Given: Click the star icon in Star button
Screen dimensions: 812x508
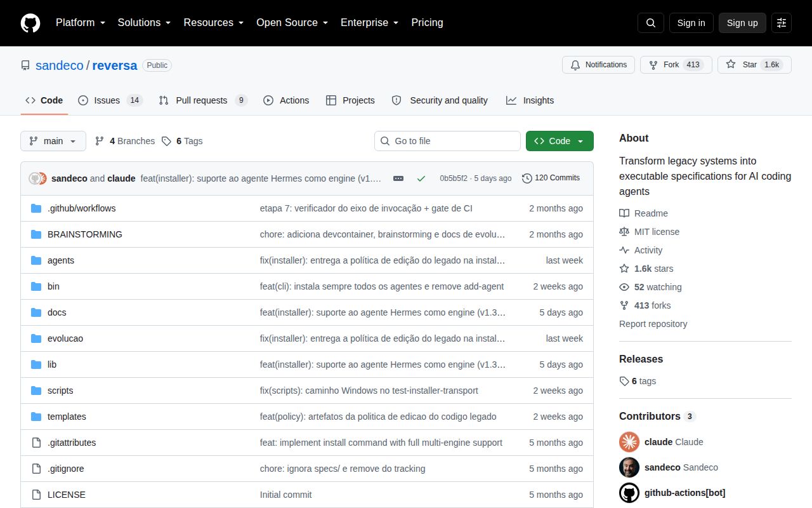Looking at the screenshot, I should [731, 65].
